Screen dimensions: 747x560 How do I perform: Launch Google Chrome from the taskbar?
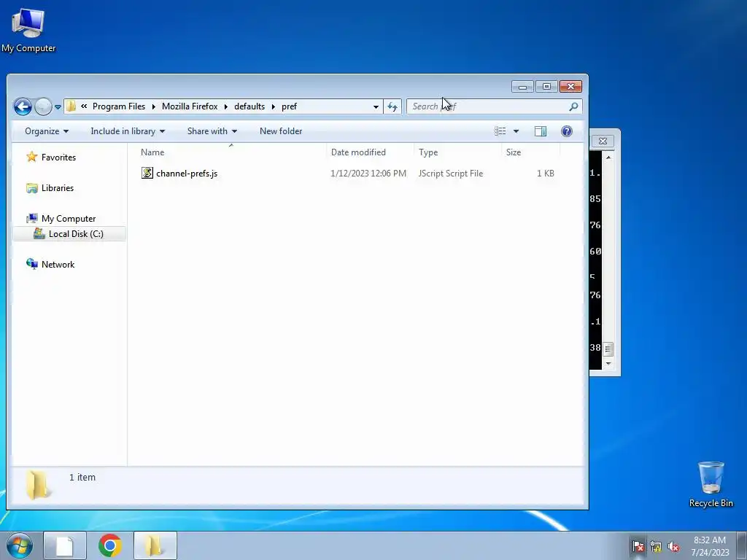110,545
